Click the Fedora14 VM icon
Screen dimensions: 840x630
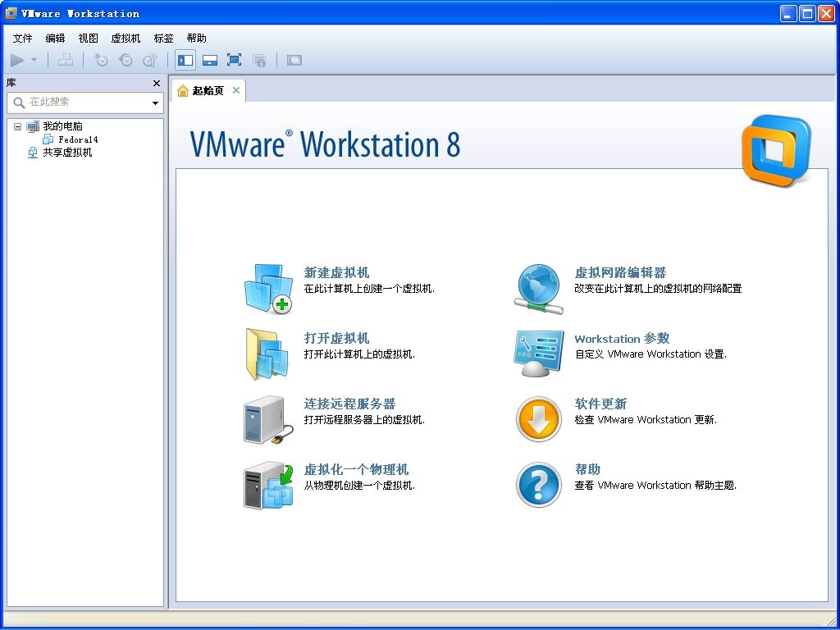pyautogui.click(x=48, y=139)
